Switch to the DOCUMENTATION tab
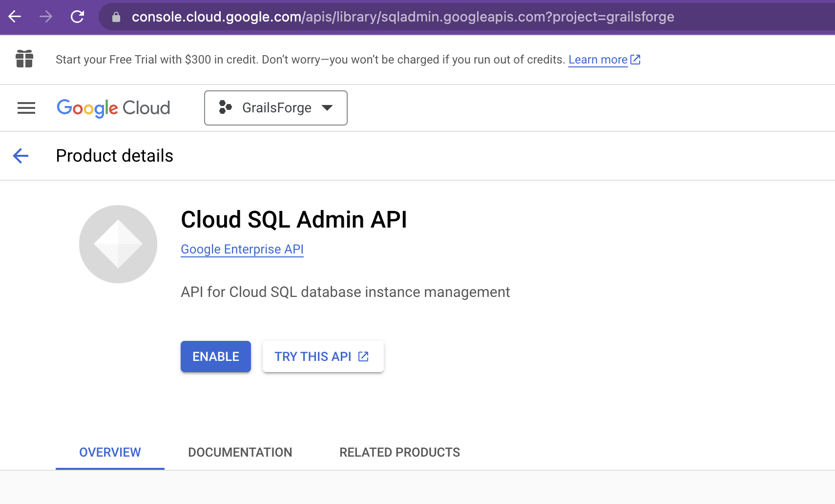The height and width of the screenshot is (504, 835). click(240, 452)
